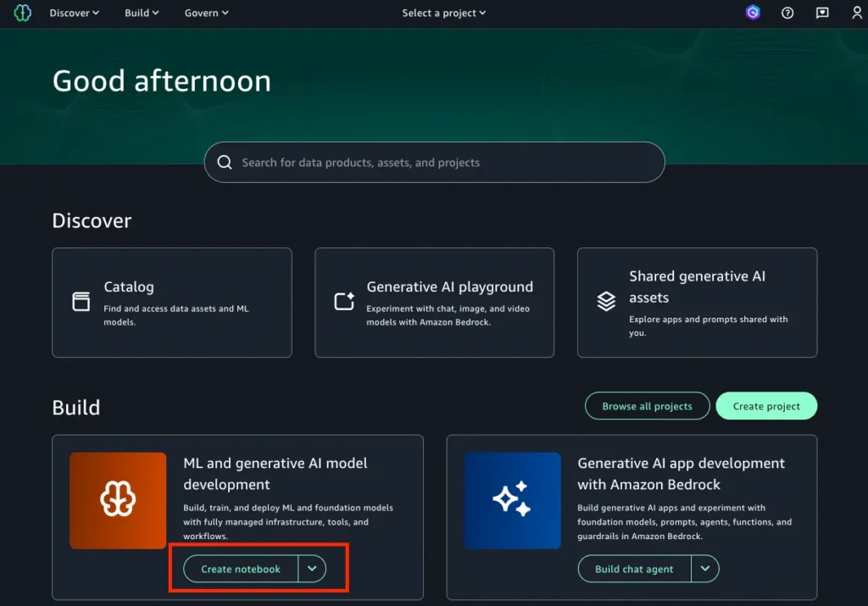The image size is (868, 606).
Task: Open the purple hexagon assistant icon
Action: coord(753,13)
